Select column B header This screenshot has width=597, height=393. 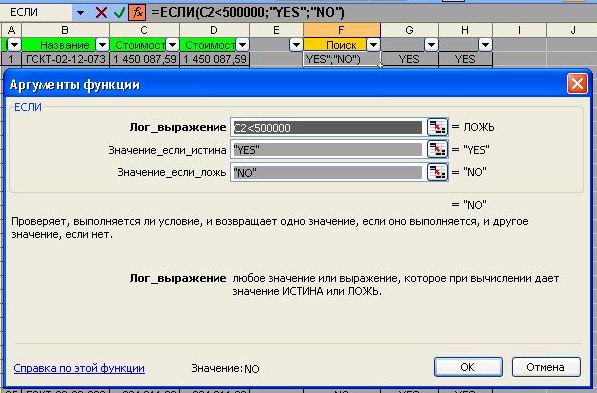pyautogui.click(x=65, y=30)
